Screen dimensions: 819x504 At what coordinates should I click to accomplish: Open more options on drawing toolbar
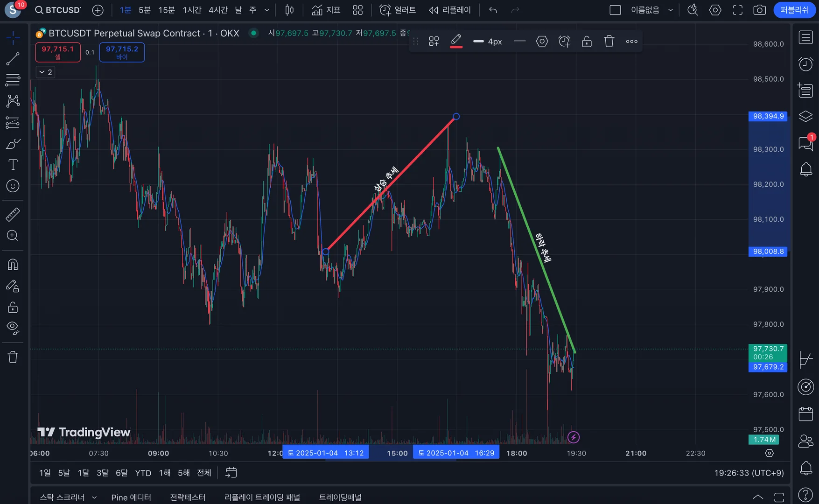point(631,42)
